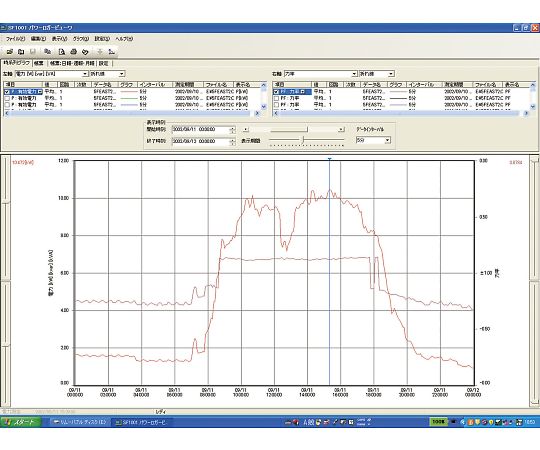Switch to the 設定 tab
Image resolution: width=540 pixels, height=450 pixels.
point(104,63)
